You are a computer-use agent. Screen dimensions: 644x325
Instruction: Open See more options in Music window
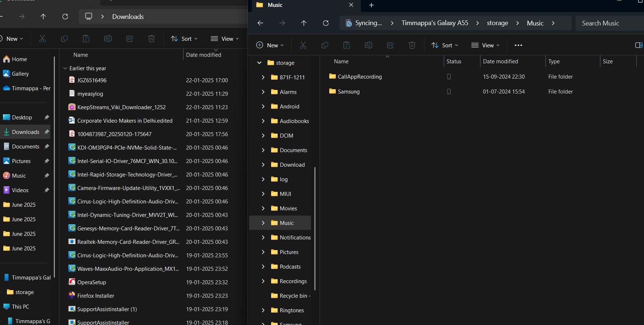coord(519,45)
